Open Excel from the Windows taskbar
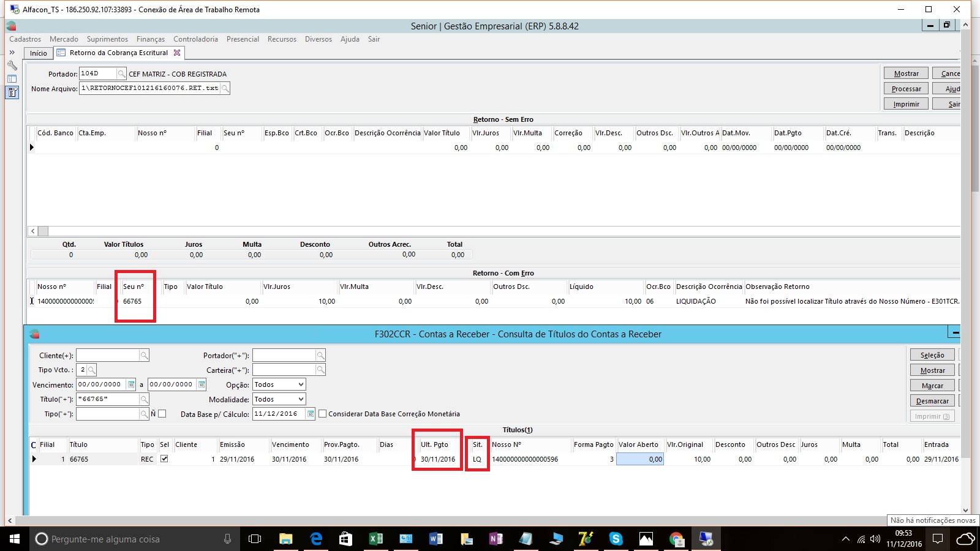This screenshot has height=551, width=980. (x=375, y=539)
